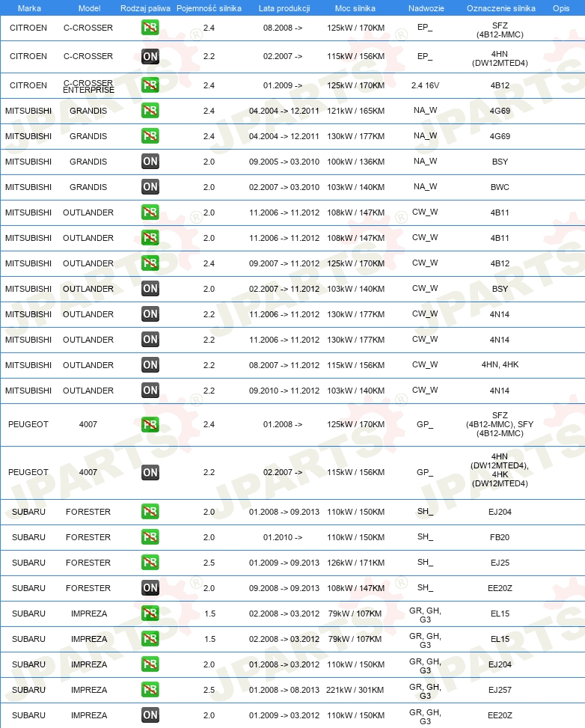Select the 'BWC' engine code cell
The height and width of the screenshot is (728, 585).
500,187
